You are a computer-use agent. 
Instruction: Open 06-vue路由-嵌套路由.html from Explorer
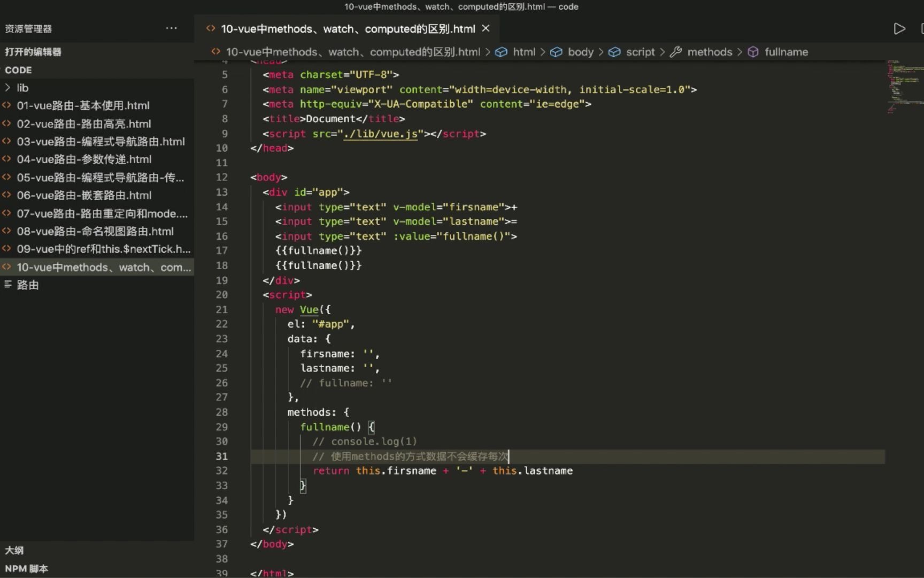click(84, 195)
